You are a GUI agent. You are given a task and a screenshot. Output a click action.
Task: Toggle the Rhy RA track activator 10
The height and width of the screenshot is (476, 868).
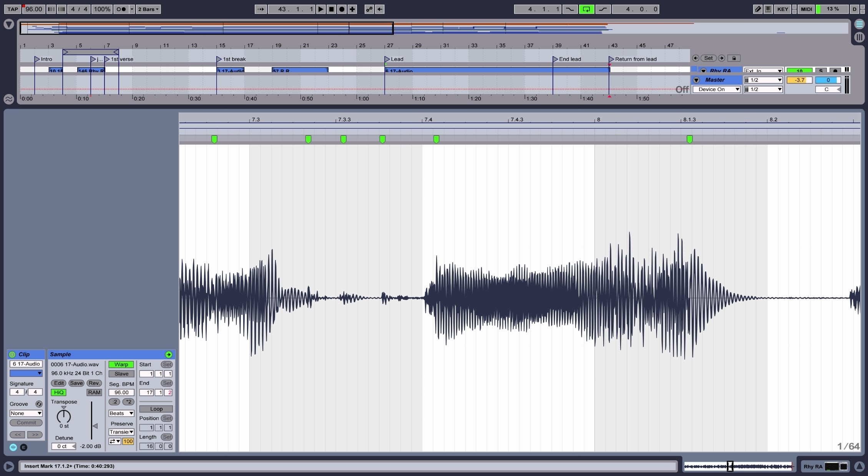click(799, 71)
